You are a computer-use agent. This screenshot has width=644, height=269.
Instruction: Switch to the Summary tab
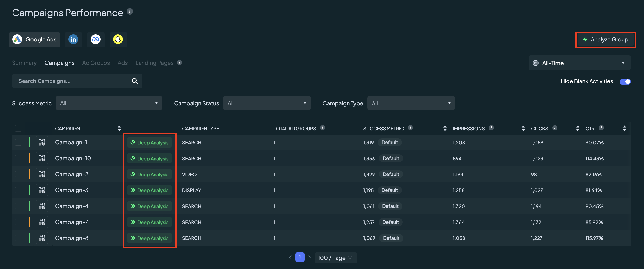[24, 63]
